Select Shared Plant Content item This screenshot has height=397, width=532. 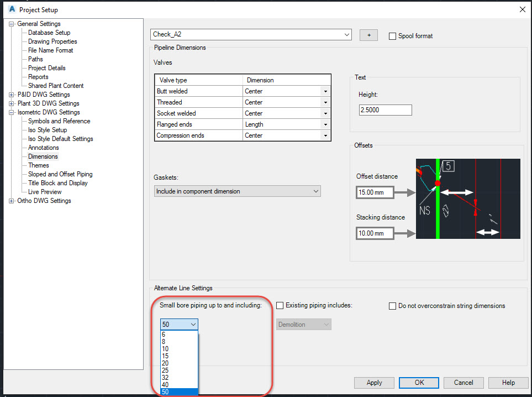(56, 86)
